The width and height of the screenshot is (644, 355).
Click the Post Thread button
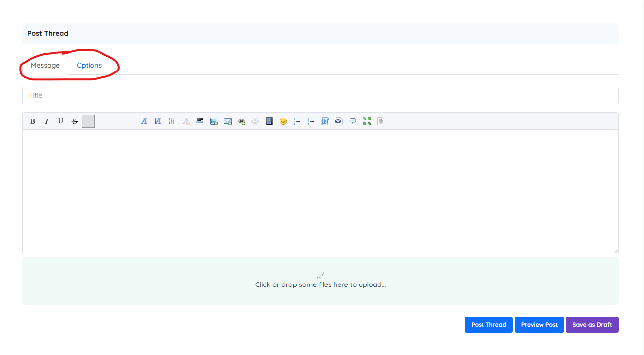488,325
